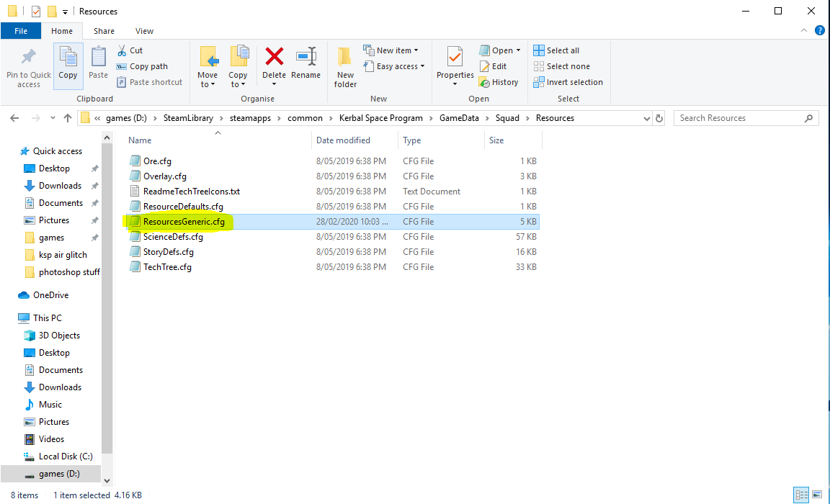Image resolution: width=830 pixels, height=504 pixels.
Task: Open the Move to menu
Action: (x=207, y=66)
